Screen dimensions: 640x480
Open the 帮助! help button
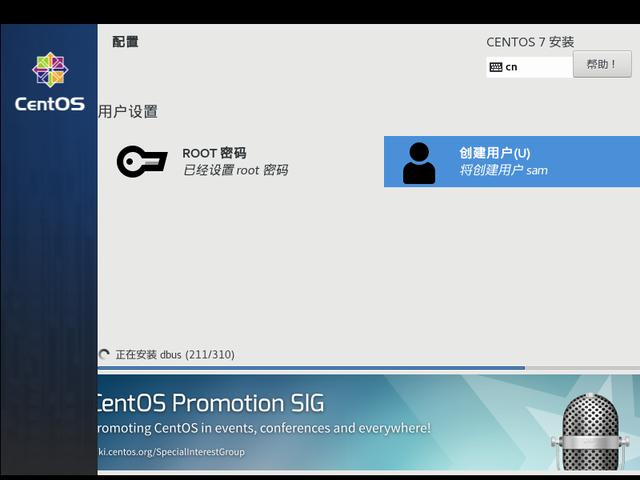click(x=602, y=64)
